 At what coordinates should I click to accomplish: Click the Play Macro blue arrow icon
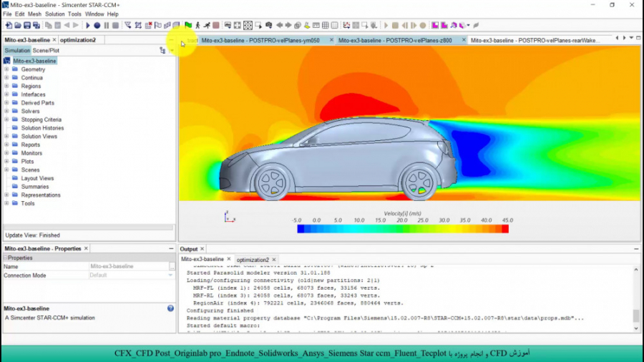[x=87, y=26]
